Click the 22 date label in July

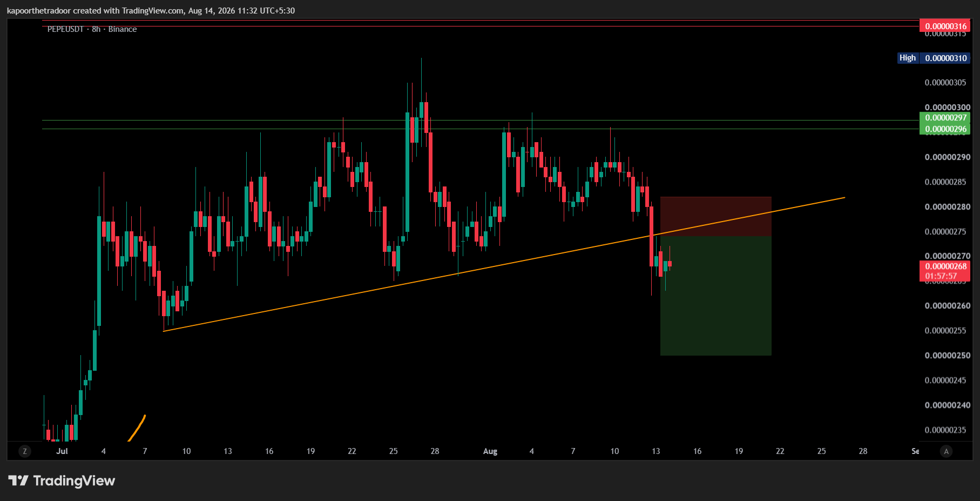(352, 451)
